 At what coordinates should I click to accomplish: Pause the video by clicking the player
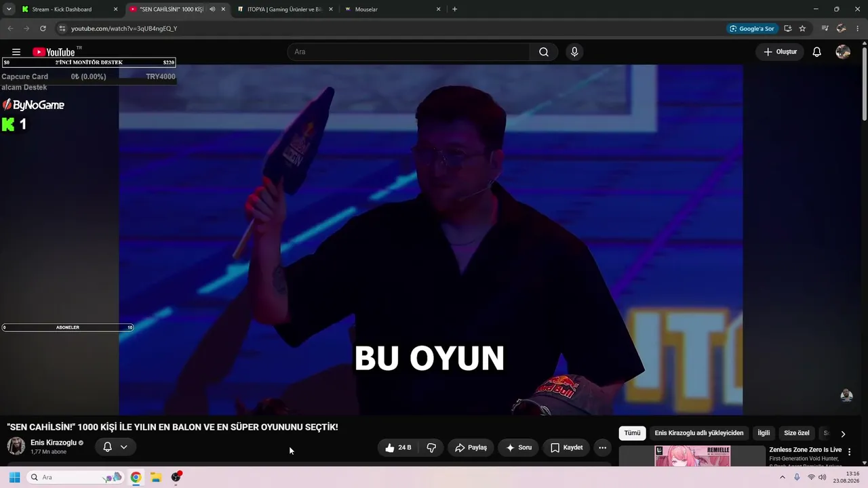(x=431, y=239)
